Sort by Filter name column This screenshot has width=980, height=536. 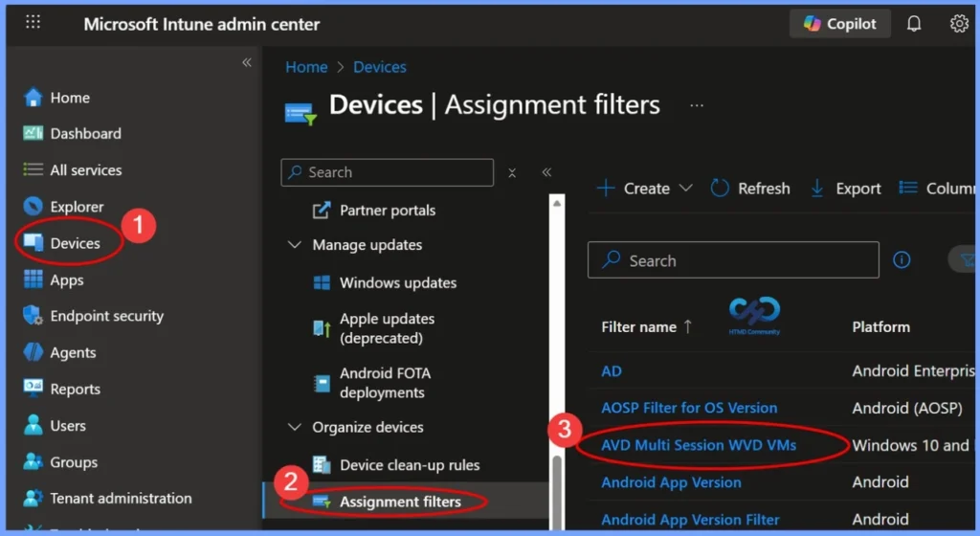point(647,326)
